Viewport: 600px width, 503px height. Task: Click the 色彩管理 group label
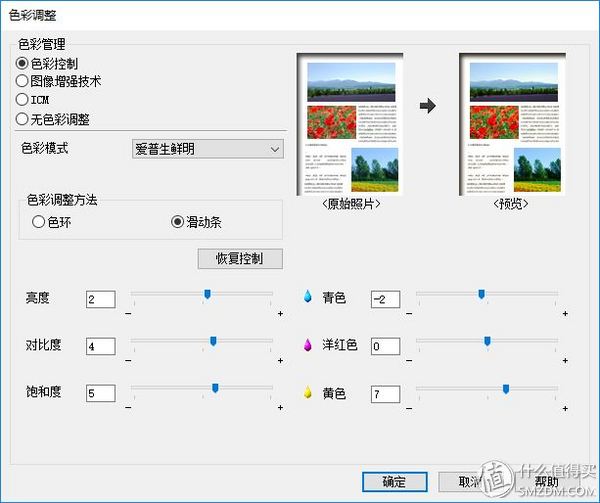pos(42,44)
